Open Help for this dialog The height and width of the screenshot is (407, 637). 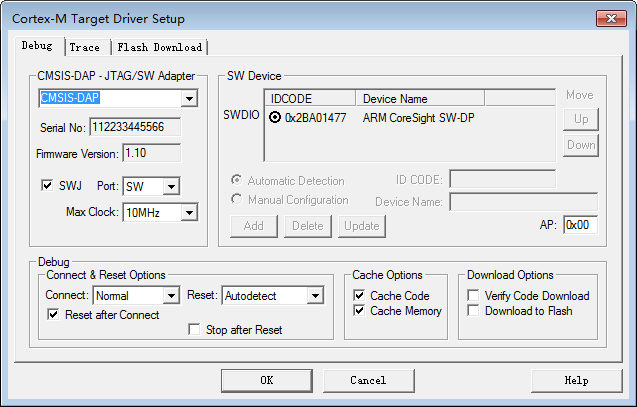576,381
